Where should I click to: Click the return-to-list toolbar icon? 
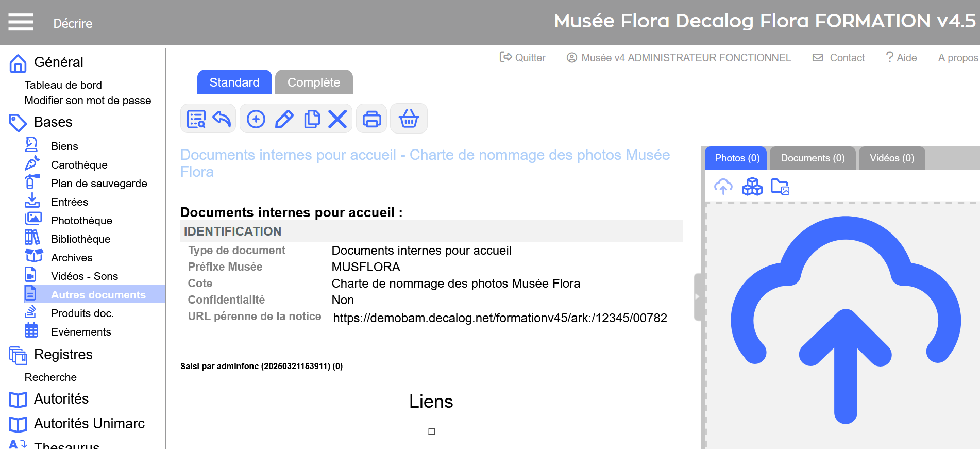196,119
